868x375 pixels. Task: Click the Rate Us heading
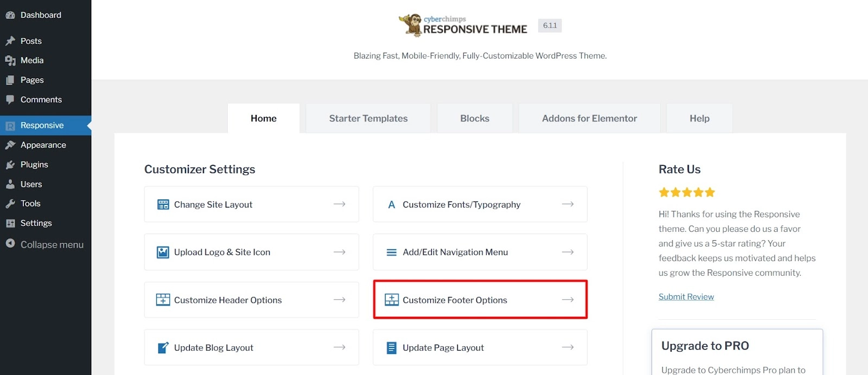click(x=680, y=170)
